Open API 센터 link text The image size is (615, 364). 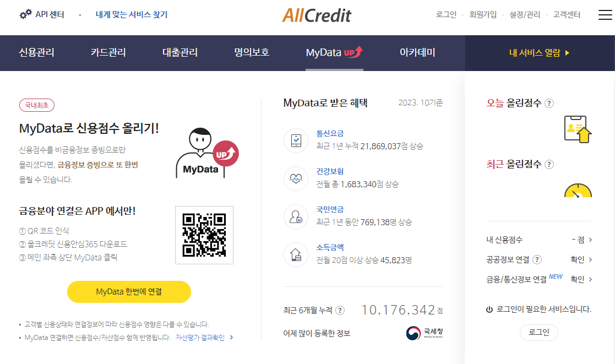(50, 14)
